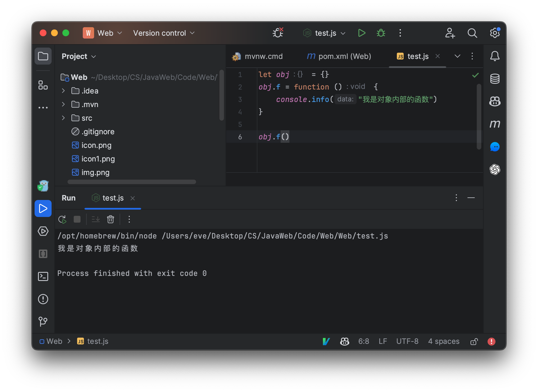Debug test.js with the green bug icon

click(381, 33)
